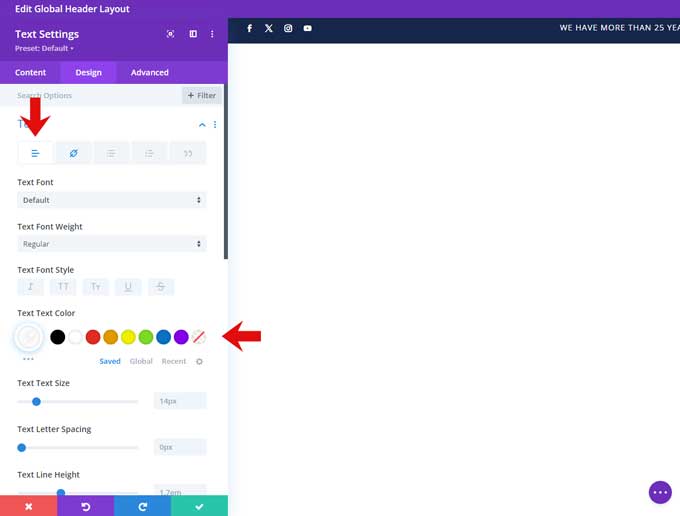Toggle strikethrough text font style
The image size is (680, 516).
point(161,287)
